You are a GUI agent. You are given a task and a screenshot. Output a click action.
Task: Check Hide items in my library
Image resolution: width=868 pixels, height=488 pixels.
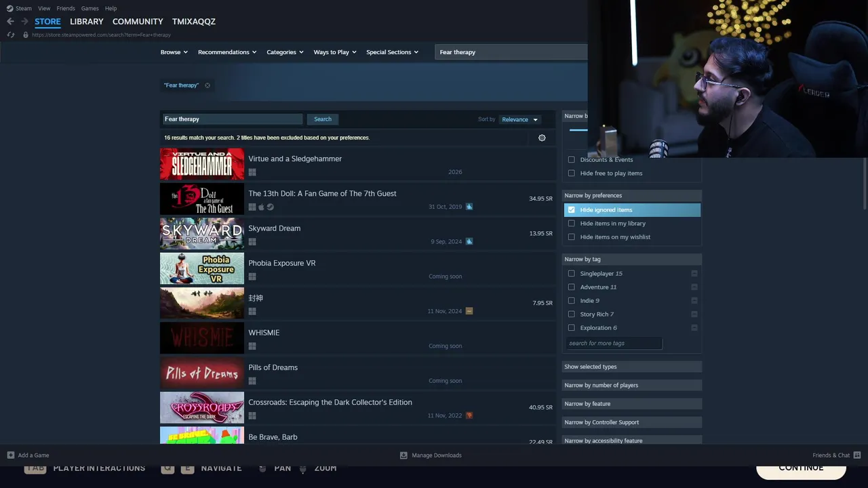point(572,224)
